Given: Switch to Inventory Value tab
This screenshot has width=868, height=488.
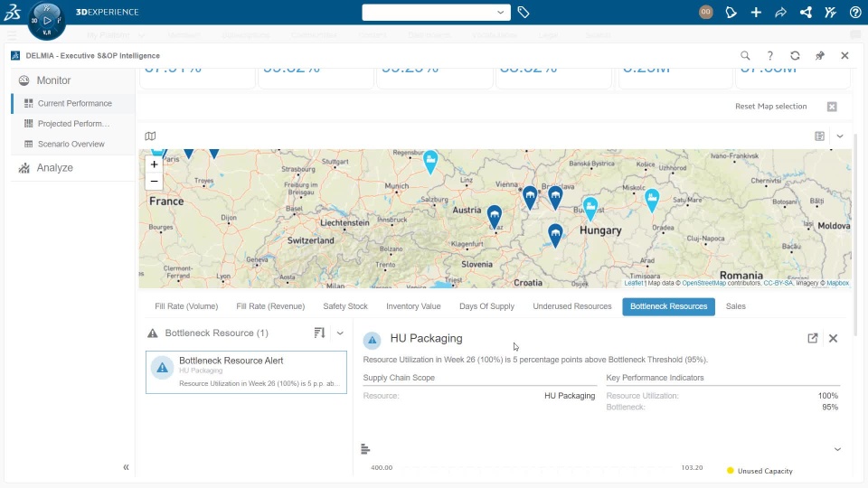Looking at the screenshot, I should coord(413,306).
